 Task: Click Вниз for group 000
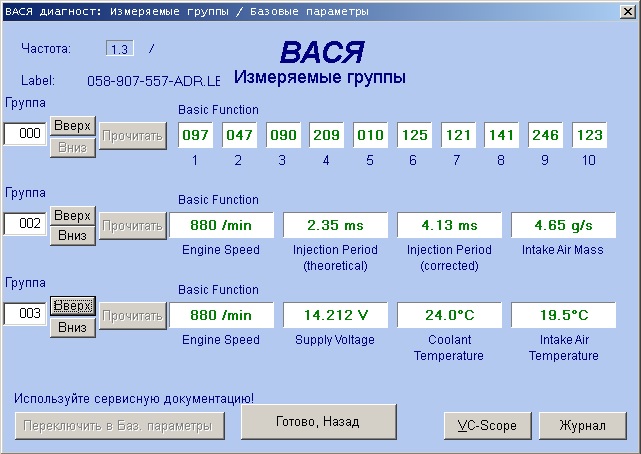73,148
